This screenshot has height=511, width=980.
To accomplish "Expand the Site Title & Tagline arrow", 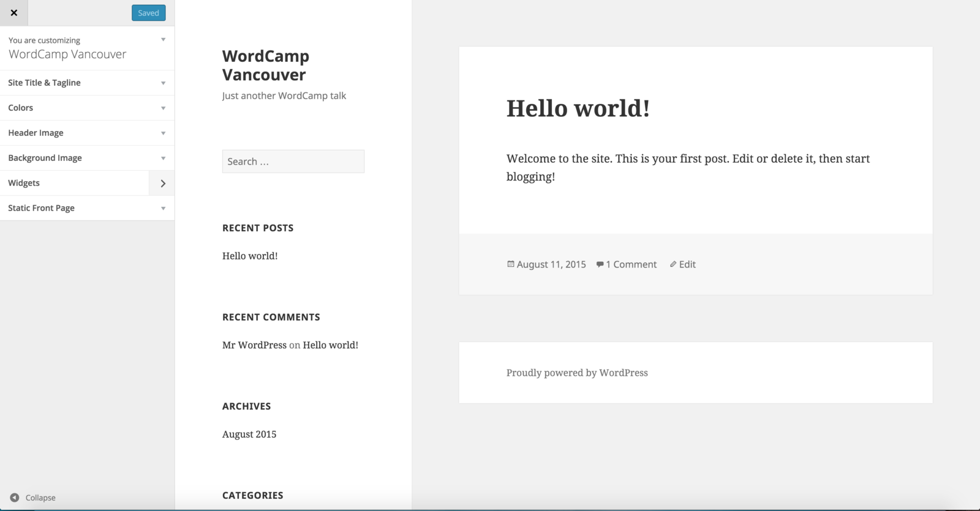I will click(163, 83).
